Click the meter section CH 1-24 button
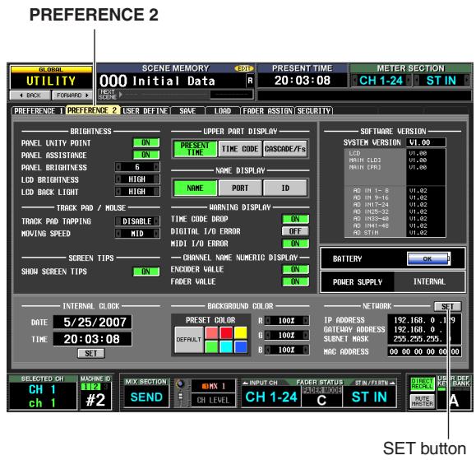The image size is (476, 460). [x=381, y=81]
